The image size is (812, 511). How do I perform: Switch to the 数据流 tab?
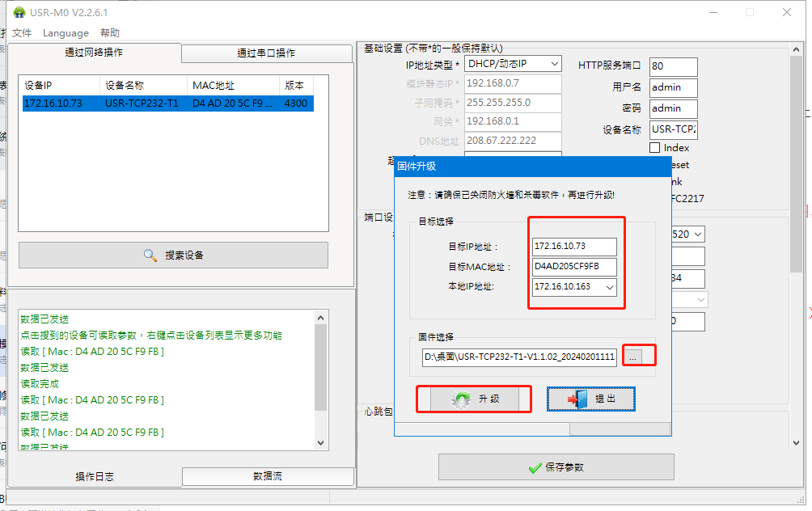[268, 476]
